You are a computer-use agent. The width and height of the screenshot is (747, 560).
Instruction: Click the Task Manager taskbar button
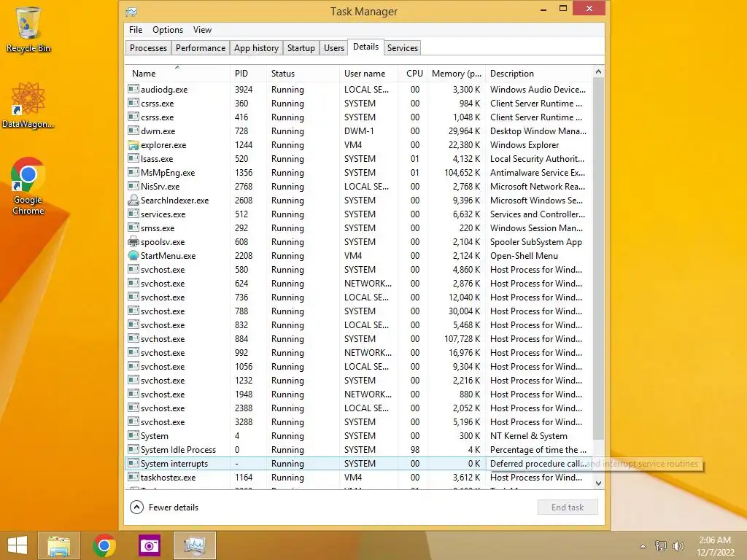194,545
